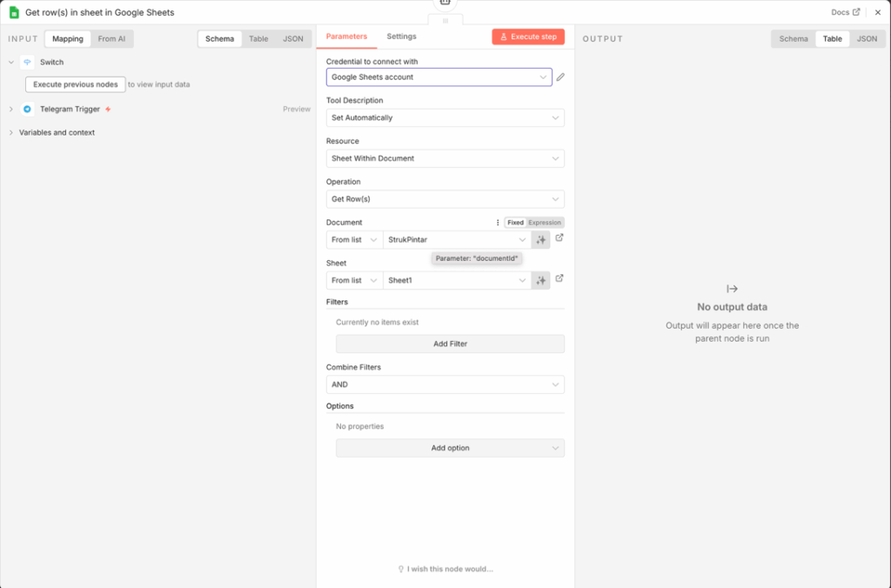
Task: Switch to the Settings tab
Action: 401,37
